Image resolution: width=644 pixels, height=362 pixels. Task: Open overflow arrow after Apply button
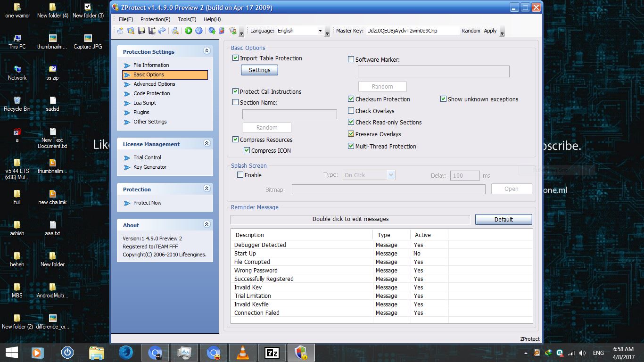coord(502,33)
